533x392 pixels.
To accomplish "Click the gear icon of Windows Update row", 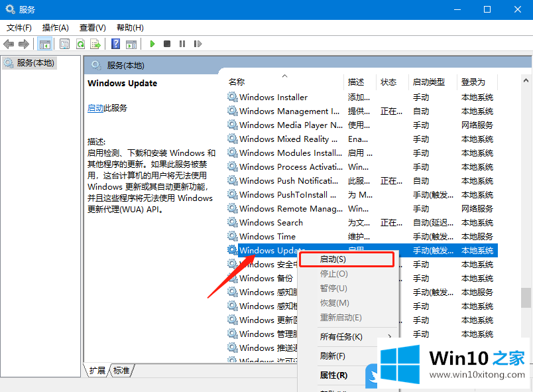I will (233, 251).
